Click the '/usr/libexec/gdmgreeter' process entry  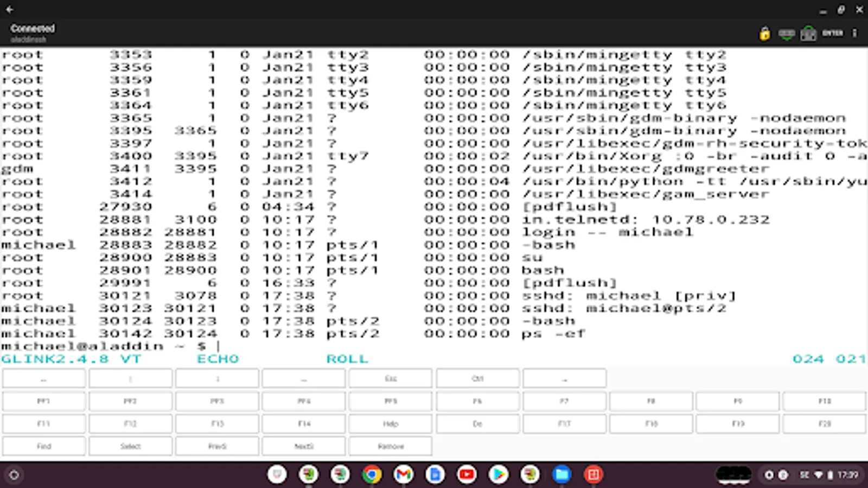[x=646, y=169]
